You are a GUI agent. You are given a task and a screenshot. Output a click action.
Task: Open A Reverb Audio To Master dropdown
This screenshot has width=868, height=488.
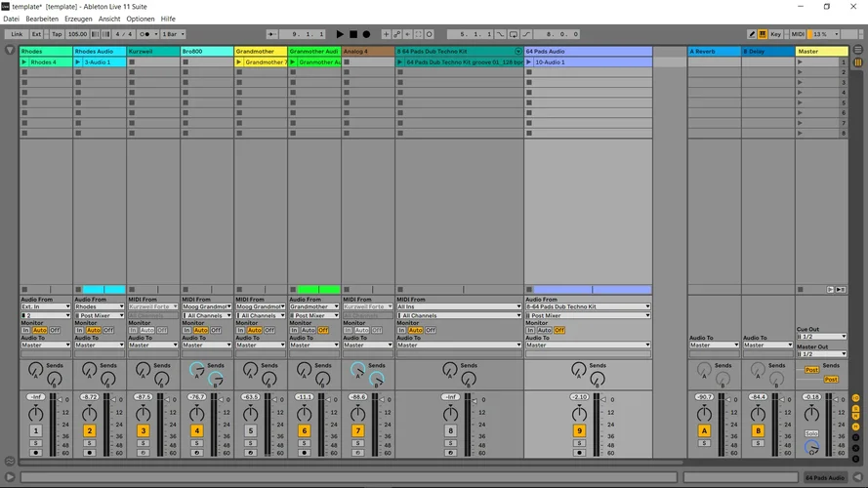[714, 345]
